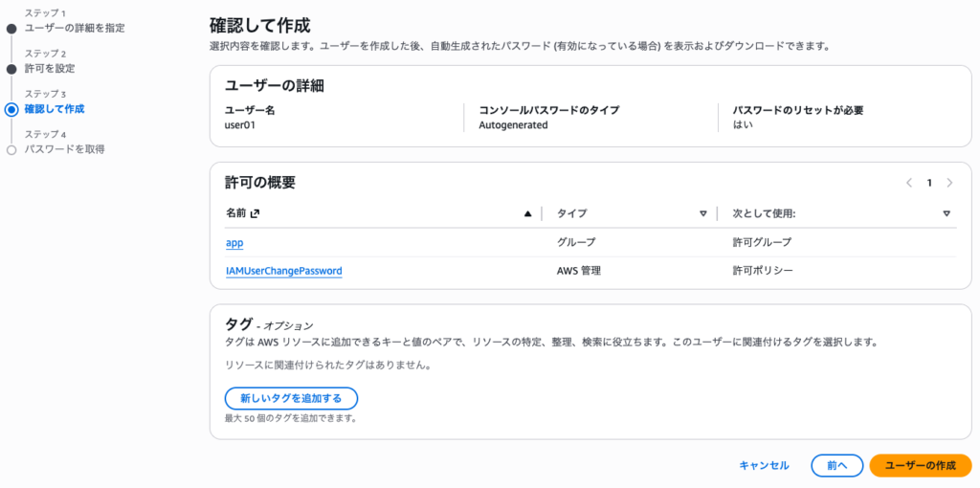The image size is (980, 488).
Task: Click 前へ to go back
Action: pos(836,465)
